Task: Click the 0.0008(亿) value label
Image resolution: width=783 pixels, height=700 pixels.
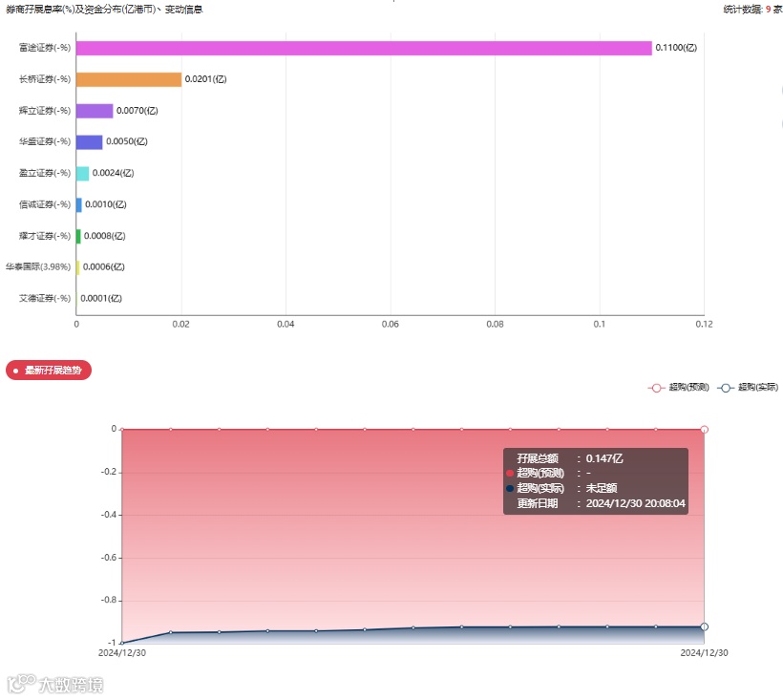Action: tap(105, 236)
